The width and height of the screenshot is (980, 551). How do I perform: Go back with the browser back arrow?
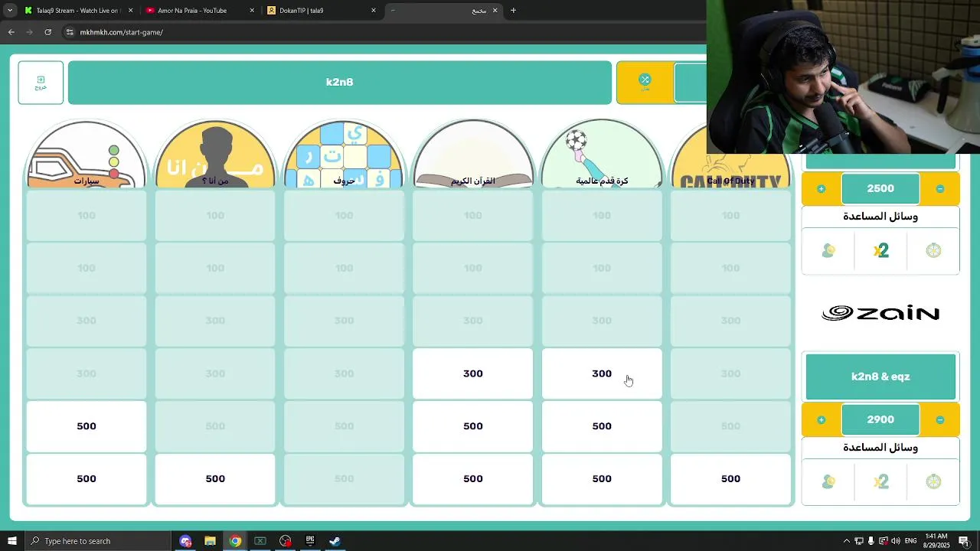[11, 32]
